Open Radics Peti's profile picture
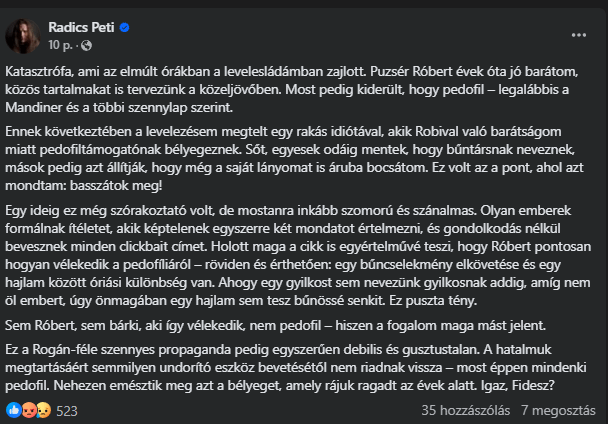This screenshot has height=424, width=608. pyautogui.click(x=23, y=36)
